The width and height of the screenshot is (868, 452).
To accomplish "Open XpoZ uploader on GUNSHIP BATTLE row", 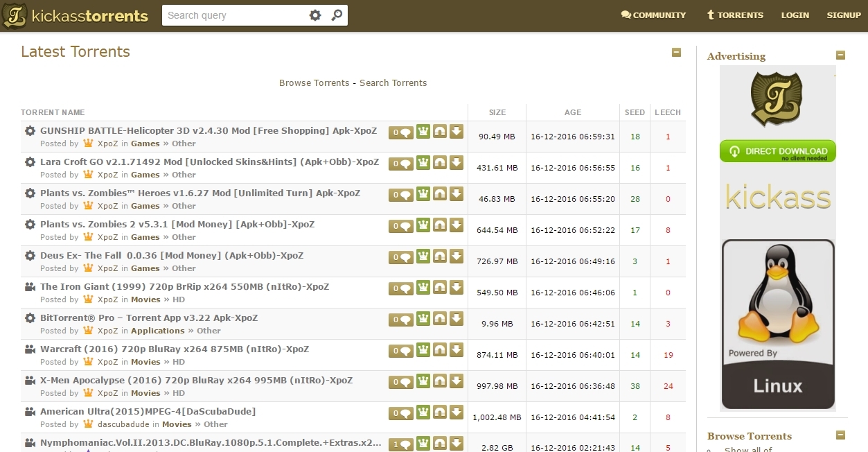I will pyautogui.click(x=108, y=144).
